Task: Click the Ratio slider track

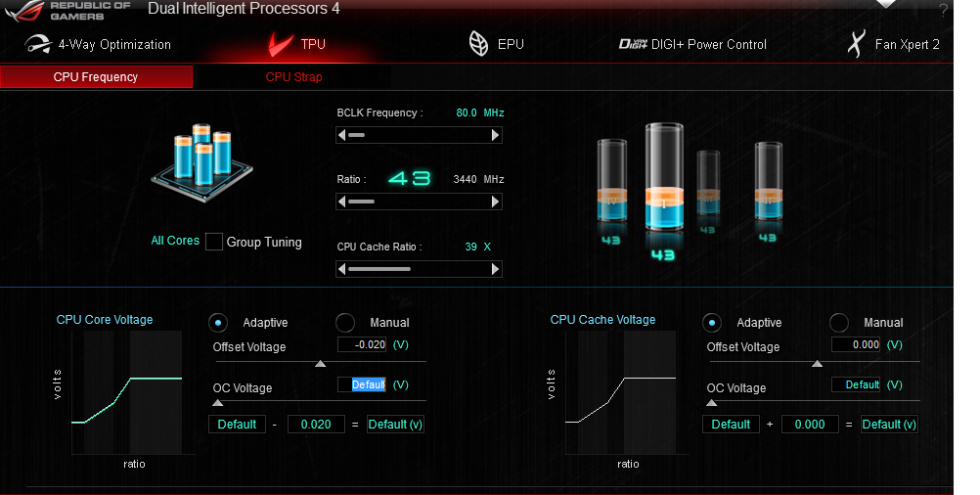Action: point(419,202)
